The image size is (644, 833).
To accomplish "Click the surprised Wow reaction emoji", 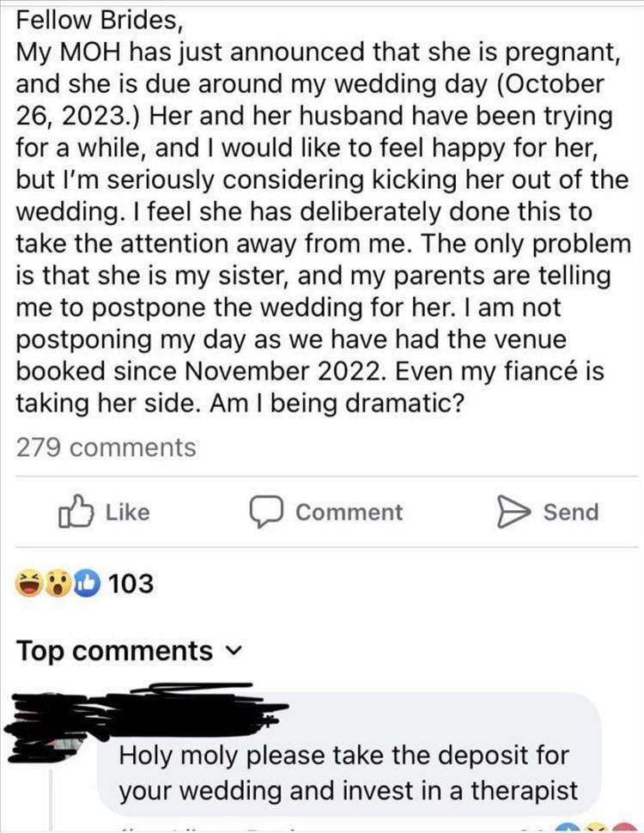I will 58,583.
